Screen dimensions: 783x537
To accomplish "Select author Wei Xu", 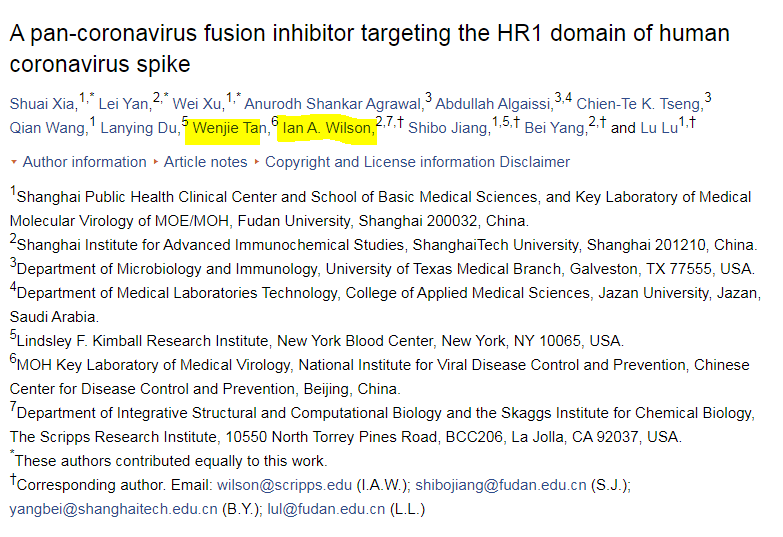I will coord(198,102).
